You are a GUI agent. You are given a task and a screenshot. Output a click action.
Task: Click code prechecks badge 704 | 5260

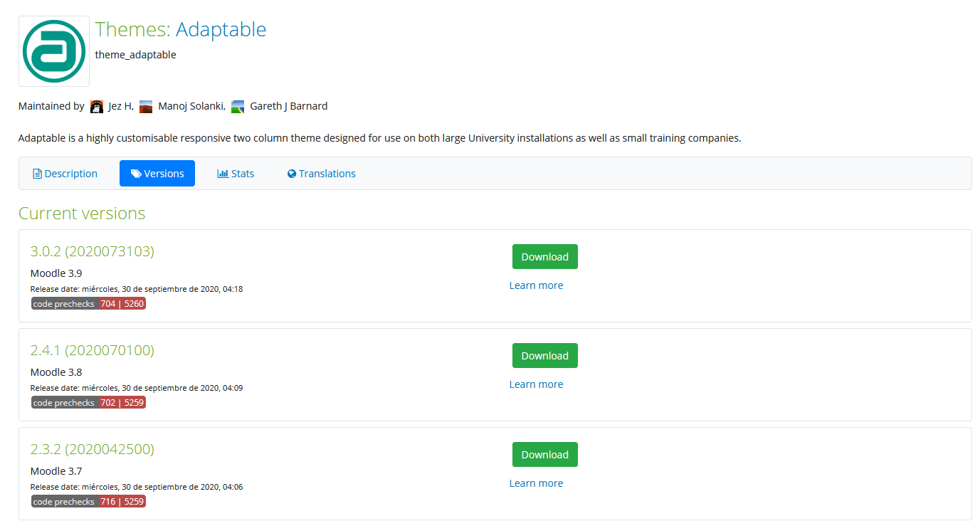pyautogui.click(x=88, y=303)
